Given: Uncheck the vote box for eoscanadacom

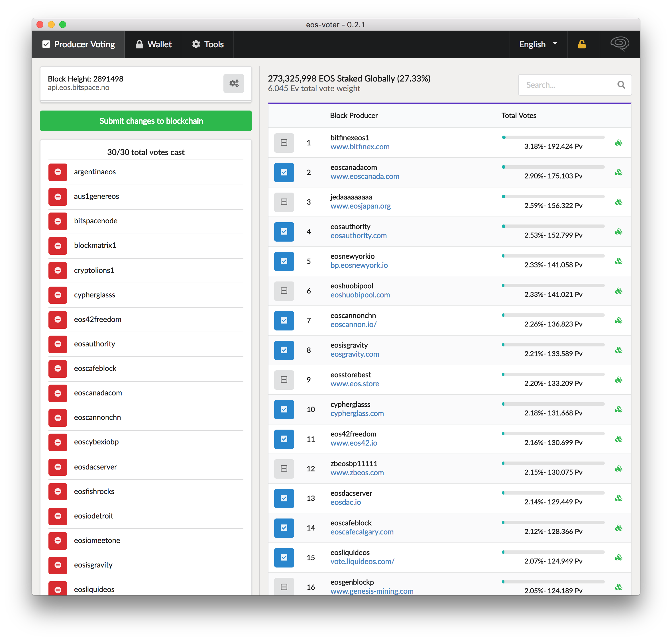Looking at the screenshot, I should (x=284, y=173).
